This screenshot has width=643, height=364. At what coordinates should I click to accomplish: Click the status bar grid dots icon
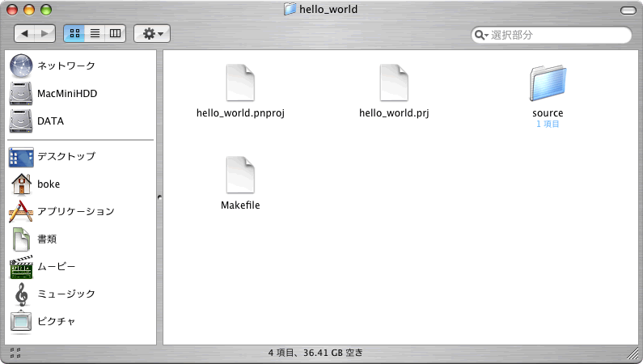coord(15,353)
